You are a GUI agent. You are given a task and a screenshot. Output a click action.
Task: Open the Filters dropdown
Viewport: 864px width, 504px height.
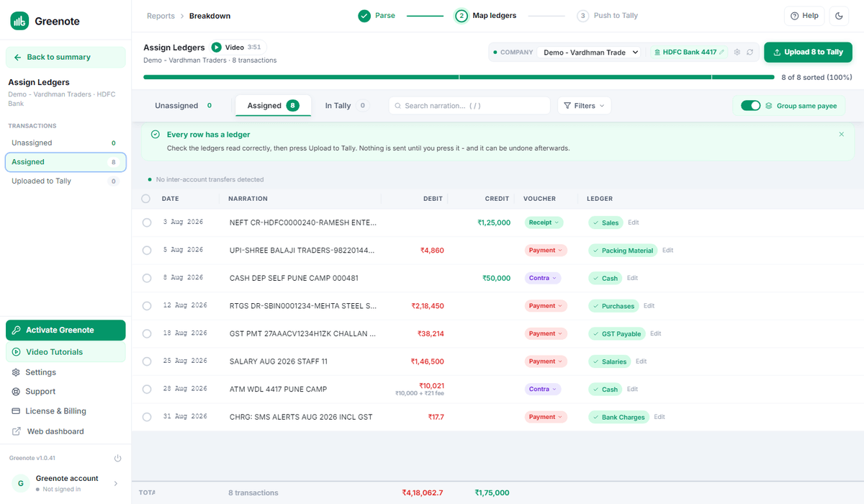[584, 106]
